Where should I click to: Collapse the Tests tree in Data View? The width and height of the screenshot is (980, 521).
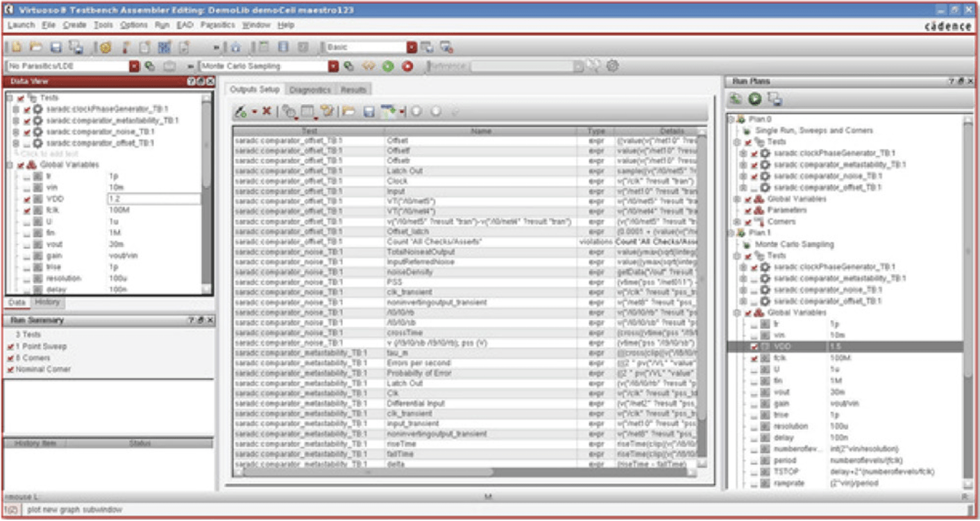9,99
